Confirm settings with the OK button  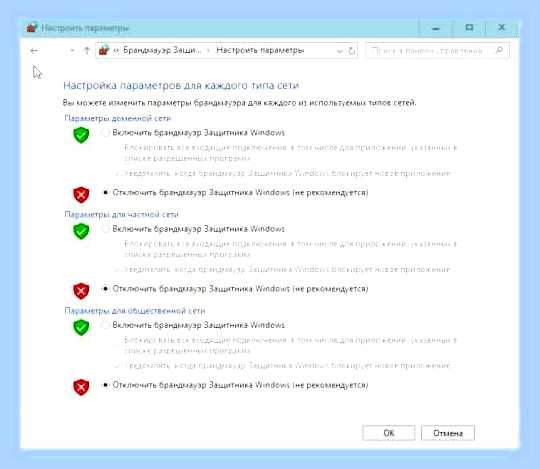(389, 433)
